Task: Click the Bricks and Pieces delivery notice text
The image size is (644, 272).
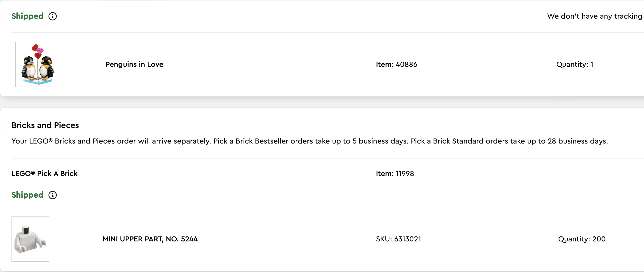Action: (x=310, y=141)
